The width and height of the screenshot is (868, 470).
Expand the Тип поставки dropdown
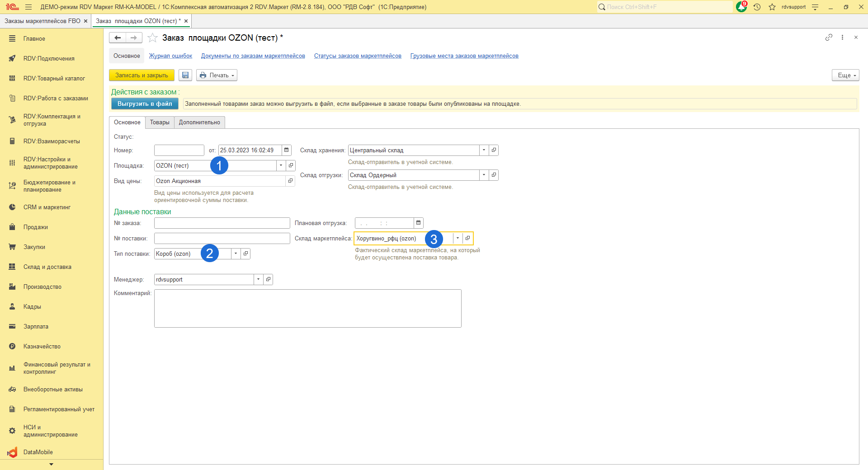pos(236,254)
